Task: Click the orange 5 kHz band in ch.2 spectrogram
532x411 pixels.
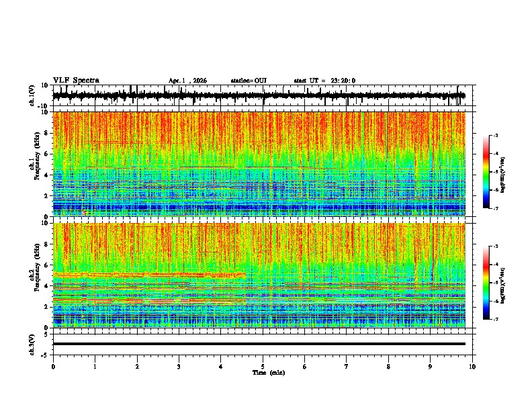Action: point(149,275)
